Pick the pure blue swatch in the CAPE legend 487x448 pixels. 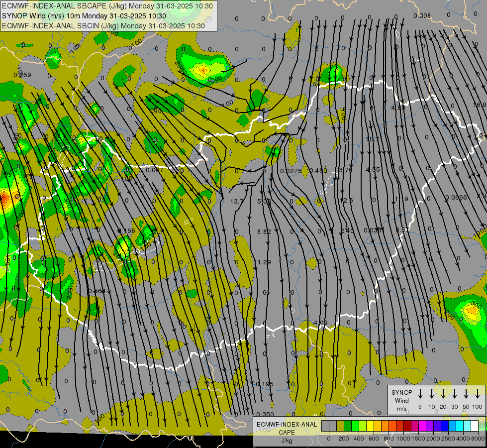tap(444, 426)
